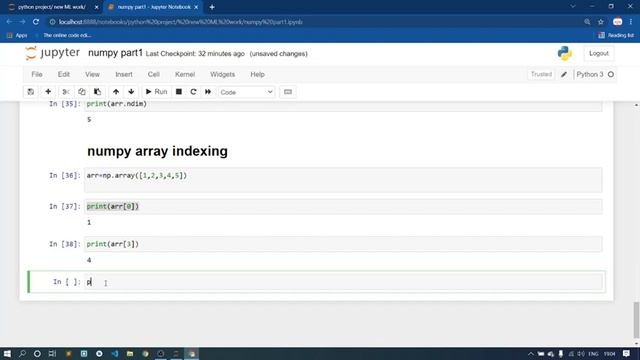This screenshot has width=640, height=360.
Task: Move the selected cell up
Action: tap(116, 92)
